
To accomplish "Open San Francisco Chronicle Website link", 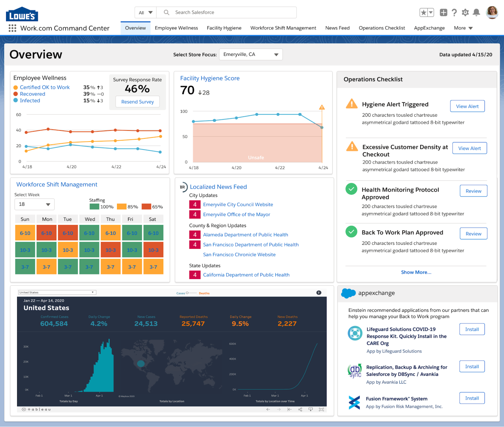I will [239, 255].
